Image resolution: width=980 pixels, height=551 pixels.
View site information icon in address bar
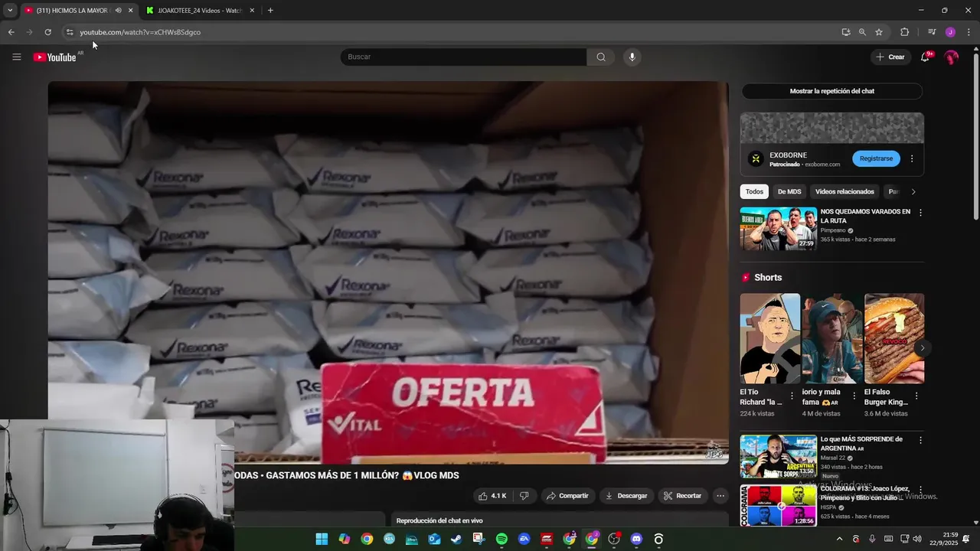click(70, 32)
